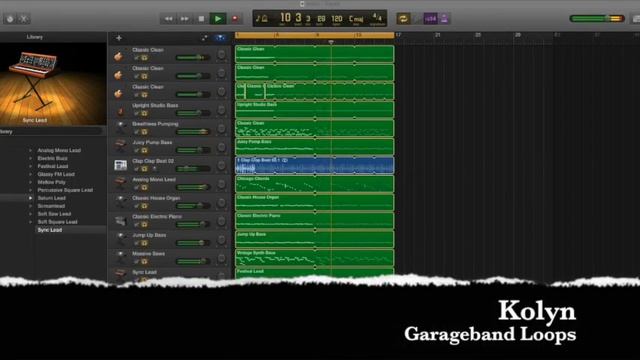Select the blue Clap Clap Beat region
The width and height of the screenshot is (640, 360).
point(315,165)
